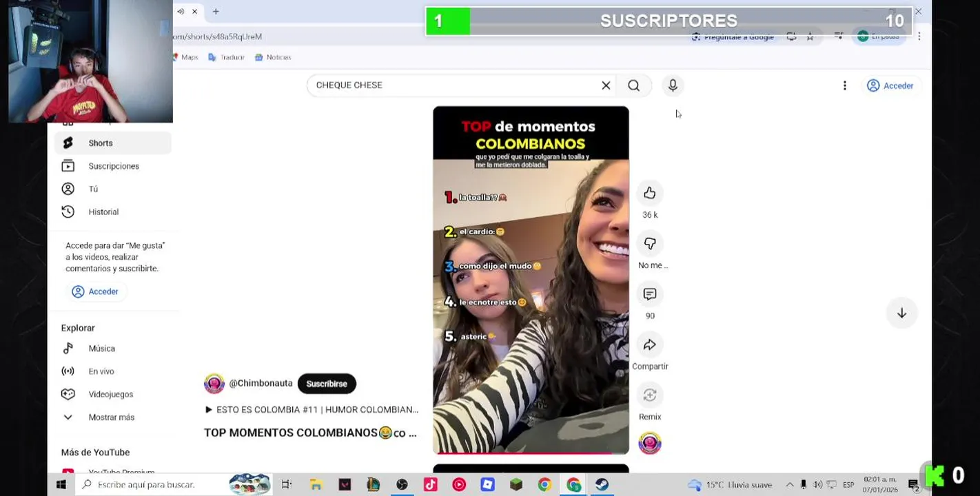
Task: Open OBS Studio from taskbar
Action: (402, 485)
